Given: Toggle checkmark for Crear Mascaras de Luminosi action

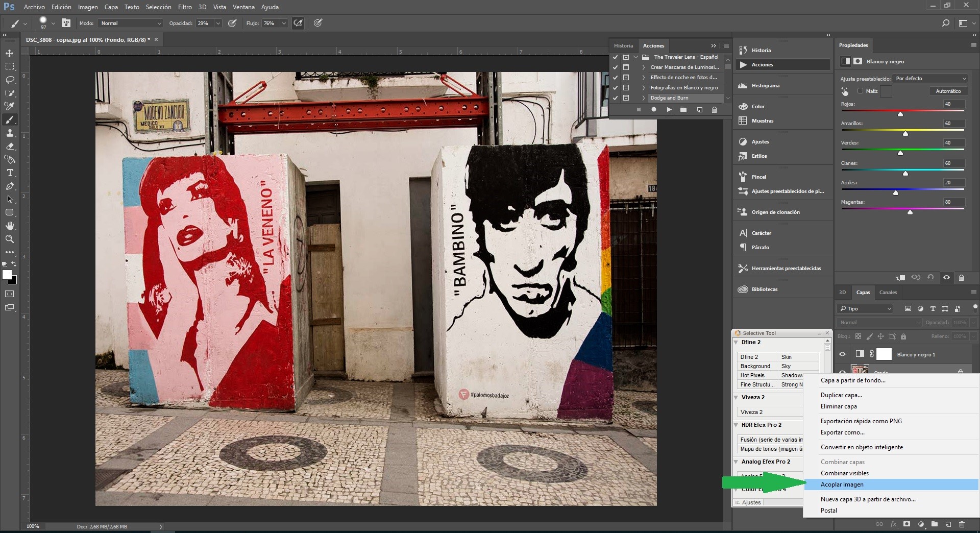Looking at the screenshot, I should (615, 67).
